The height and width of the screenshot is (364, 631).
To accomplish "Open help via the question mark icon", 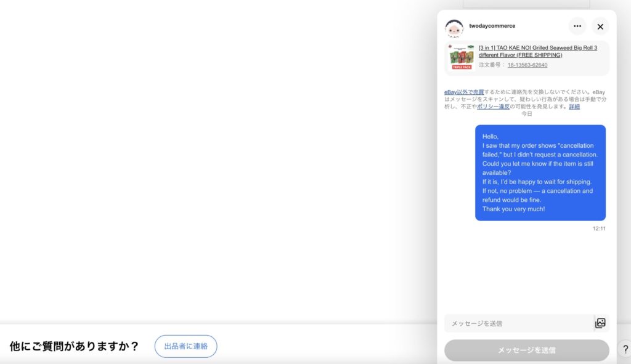I will pyautogui.click(x=625, y=349).
